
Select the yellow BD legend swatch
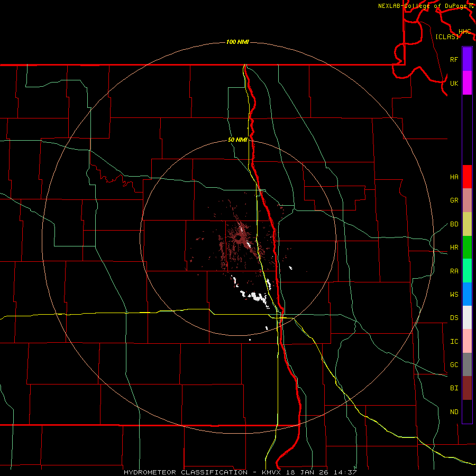pyautogui.click(x=467, y=224)
